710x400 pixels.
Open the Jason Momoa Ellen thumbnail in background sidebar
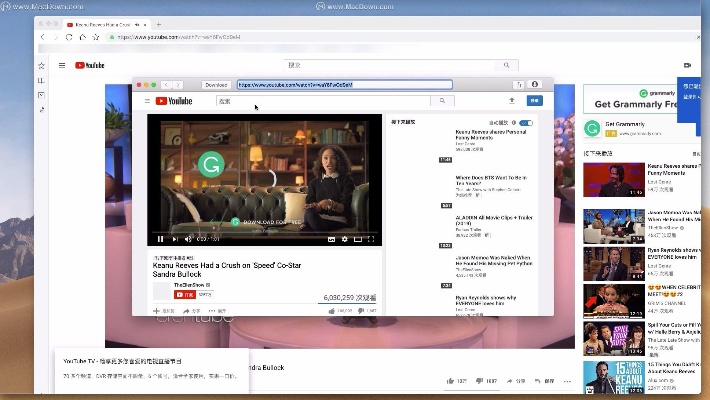pos(614,226)
